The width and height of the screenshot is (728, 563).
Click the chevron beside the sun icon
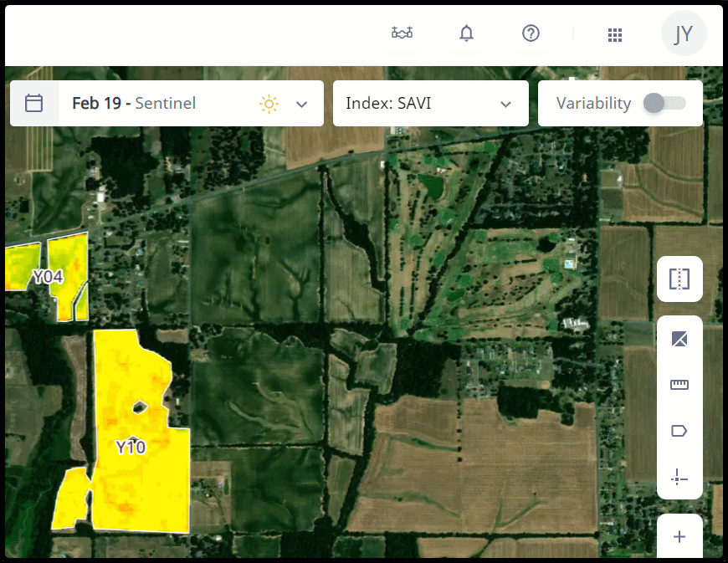click(302, 105)
